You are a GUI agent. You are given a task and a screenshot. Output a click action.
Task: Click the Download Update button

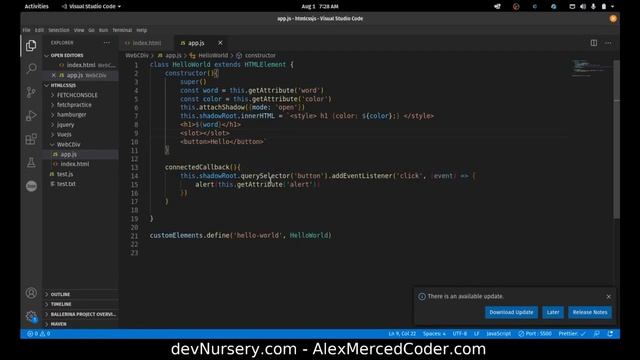click(511, 312)
